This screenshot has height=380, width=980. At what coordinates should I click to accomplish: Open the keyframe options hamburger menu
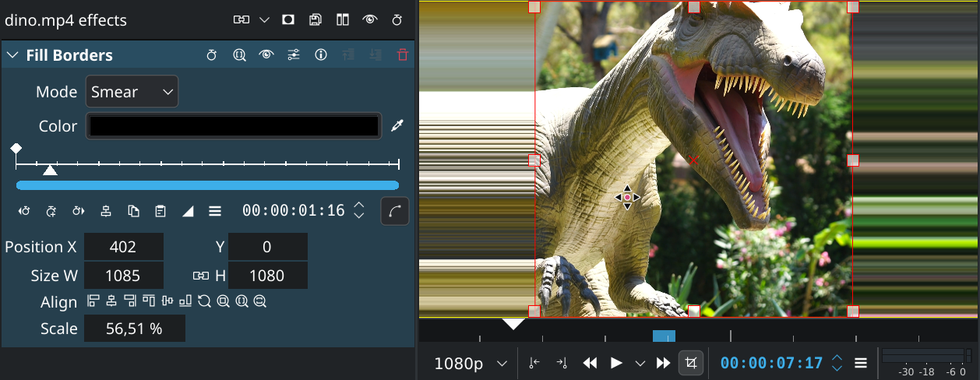pyautogui.click(x=215, y=210)
